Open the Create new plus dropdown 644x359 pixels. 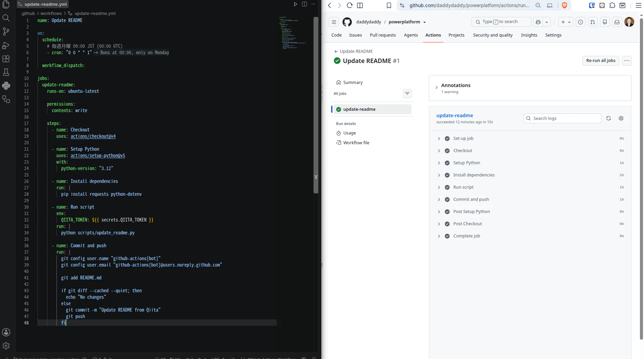point(566,22)
